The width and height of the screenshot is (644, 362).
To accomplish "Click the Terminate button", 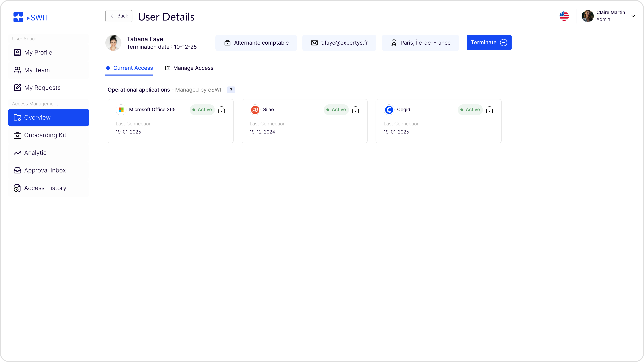I will click(489, 43).
